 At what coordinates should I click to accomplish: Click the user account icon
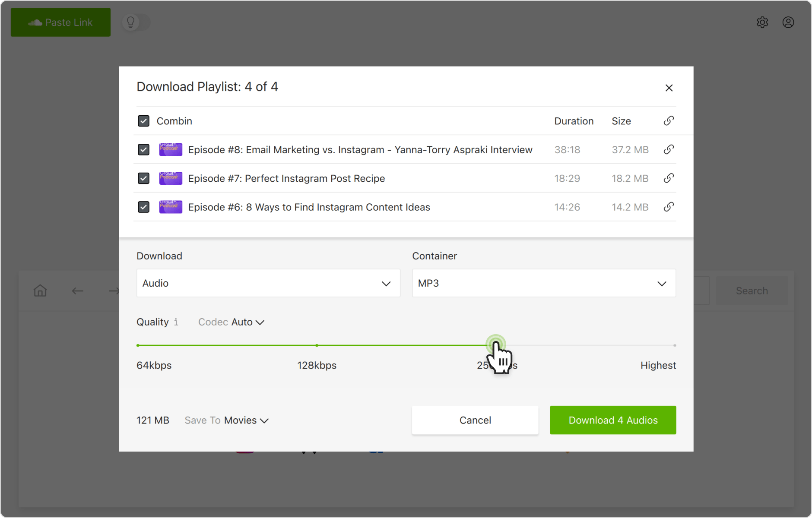(789, 22)
